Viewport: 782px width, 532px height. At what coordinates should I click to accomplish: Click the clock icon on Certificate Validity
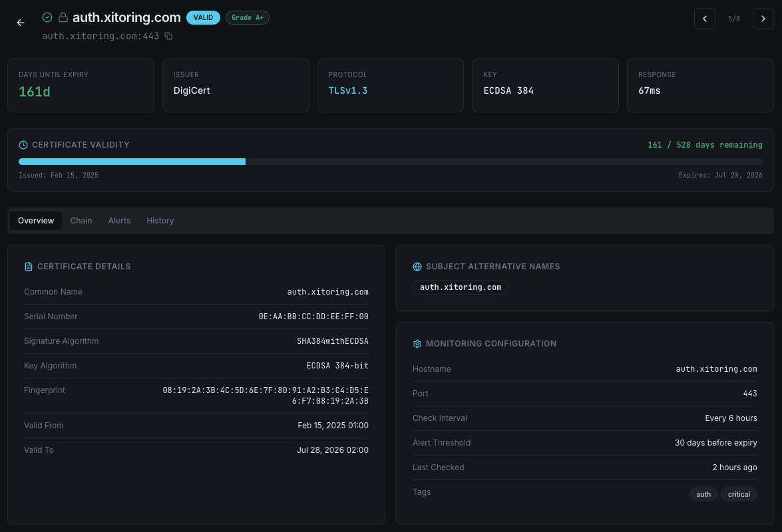click(23, 145)
